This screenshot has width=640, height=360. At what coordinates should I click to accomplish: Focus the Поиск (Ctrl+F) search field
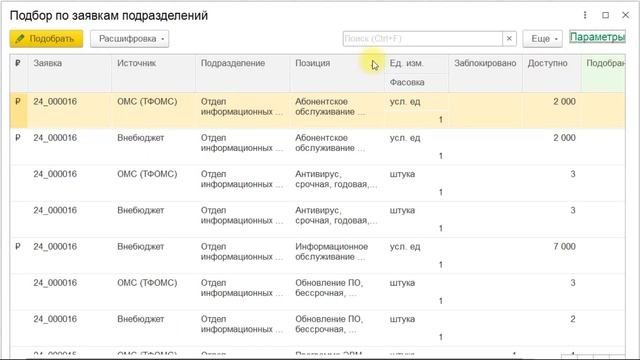pos(422,39)
